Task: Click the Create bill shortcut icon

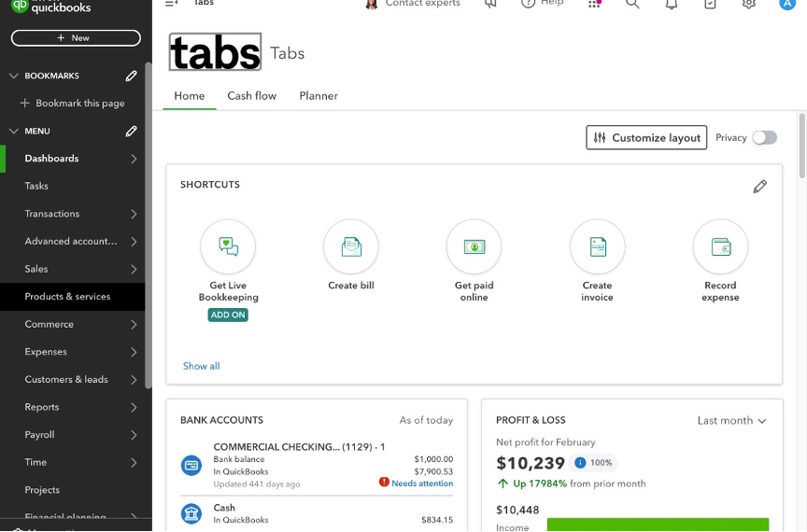Action: pos(351,246)
